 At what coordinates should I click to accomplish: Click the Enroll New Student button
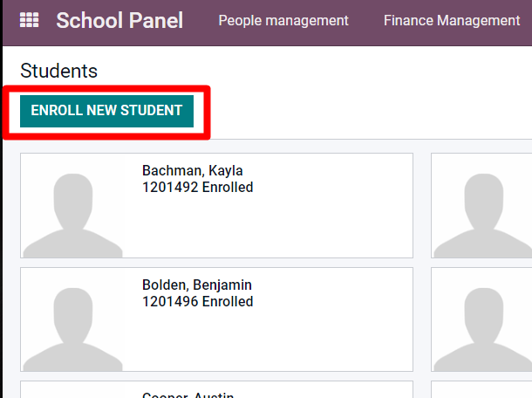click(x=107, y=111)
